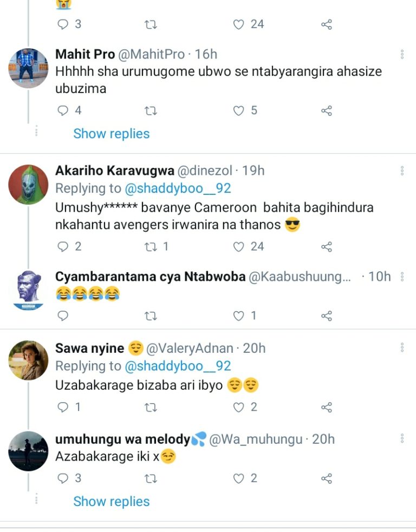This screenshot has height=532, width=416.
Task: Retweet umuhungu wa melody's tweet
Action: pos(151,478)
